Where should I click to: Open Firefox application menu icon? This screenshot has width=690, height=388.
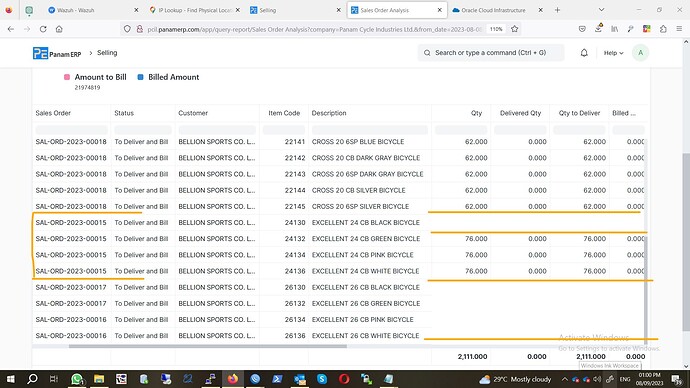[679, 29]
